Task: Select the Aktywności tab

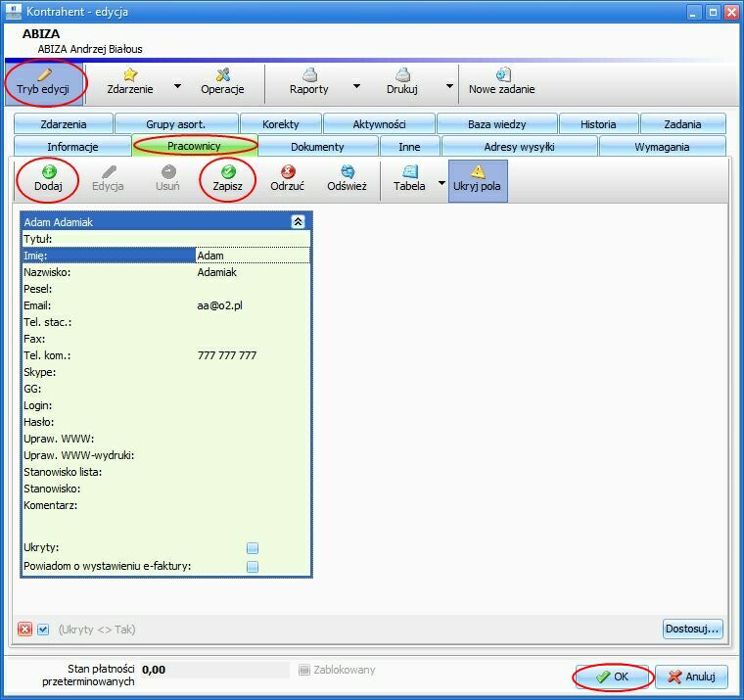Action: [379, 124]
